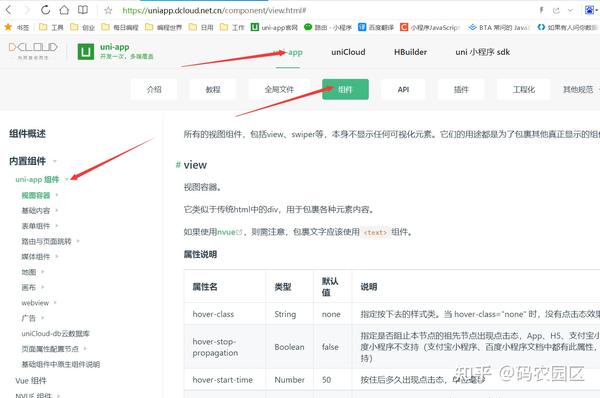Click the browser back arrow

click(x=9, y=10)
